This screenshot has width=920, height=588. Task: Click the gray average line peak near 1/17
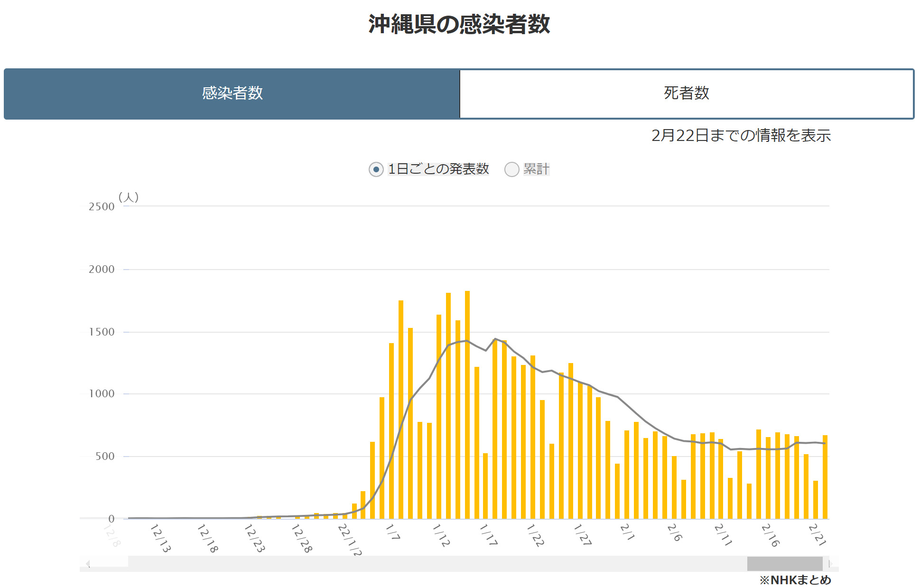(495, 339)
